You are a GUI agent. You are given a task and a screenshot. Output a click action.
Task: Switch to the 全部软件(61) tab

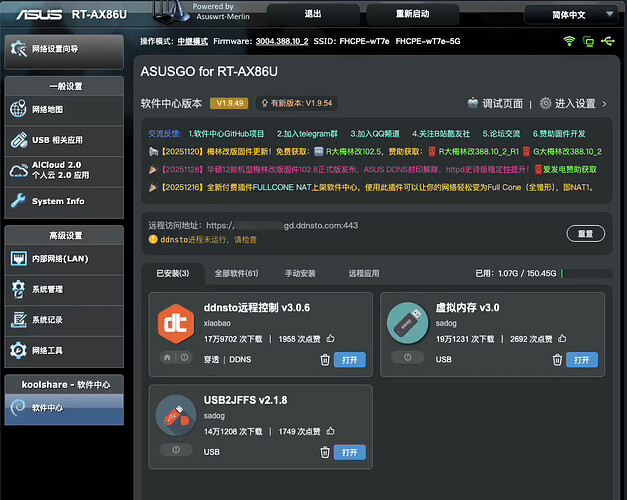pos(237,273)
